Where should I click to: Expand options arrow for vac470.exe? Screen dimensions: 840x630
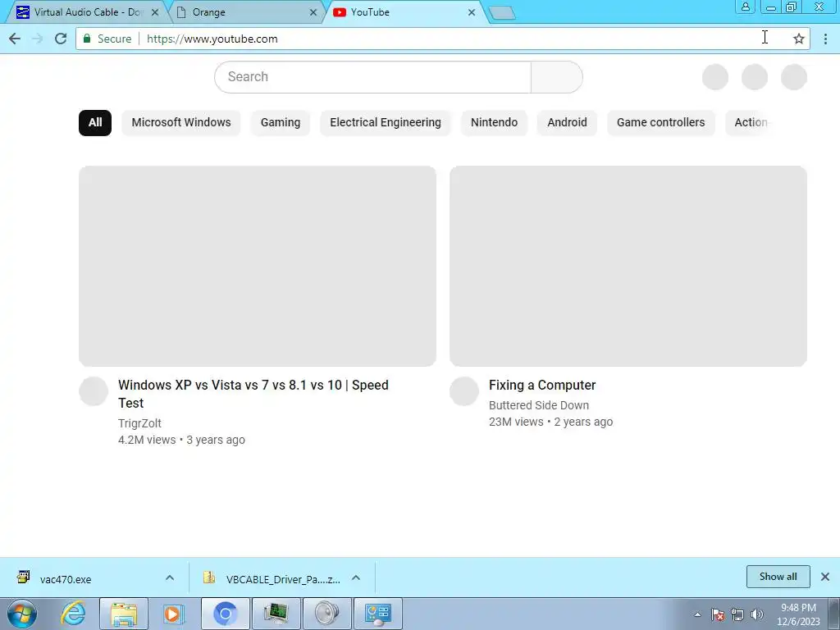click(x=170, y=577)
